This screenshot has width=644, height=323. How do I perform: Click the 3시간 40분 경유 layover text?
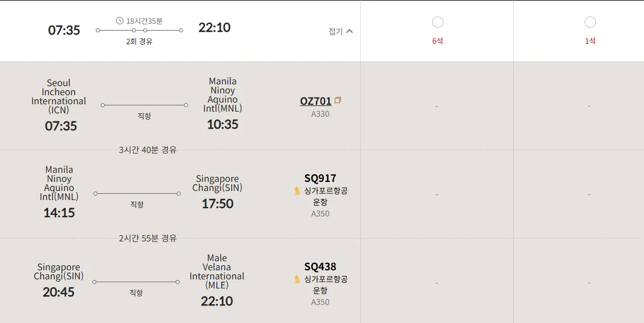pyautogui.click(x=148, y=150)
